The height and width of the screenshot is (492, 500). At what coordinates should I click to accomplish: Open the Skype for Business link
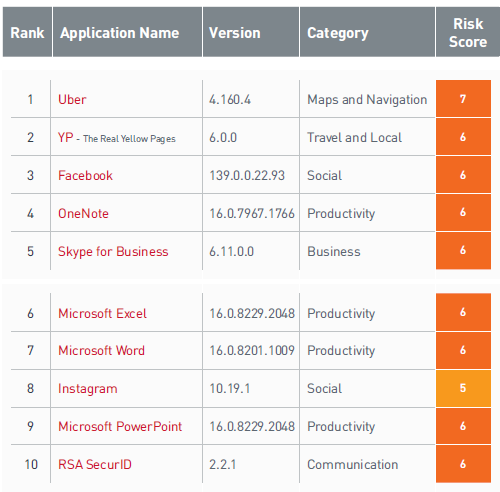pos(113,251)
